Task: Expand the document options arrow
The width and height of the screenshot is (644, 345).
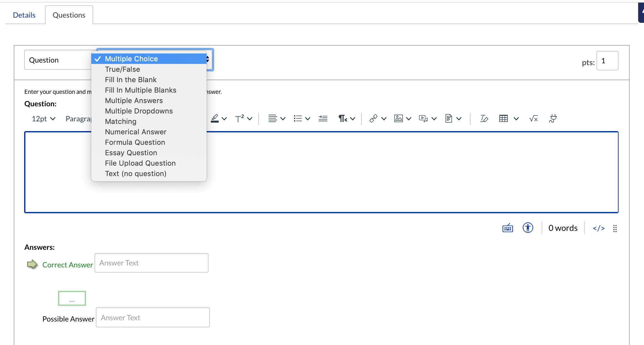Action: coord(459,119)
